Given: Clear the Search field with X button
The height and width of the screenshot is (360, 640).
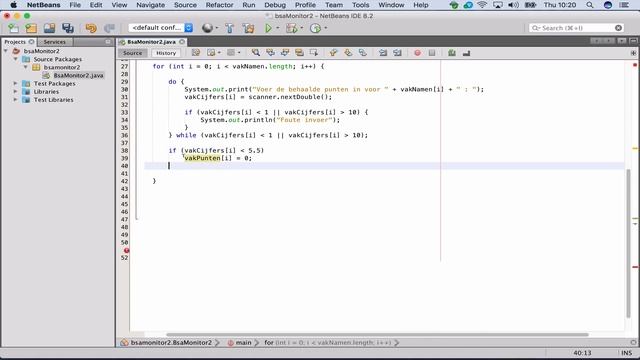Looking at the screenshot, I should coord(618,28).
